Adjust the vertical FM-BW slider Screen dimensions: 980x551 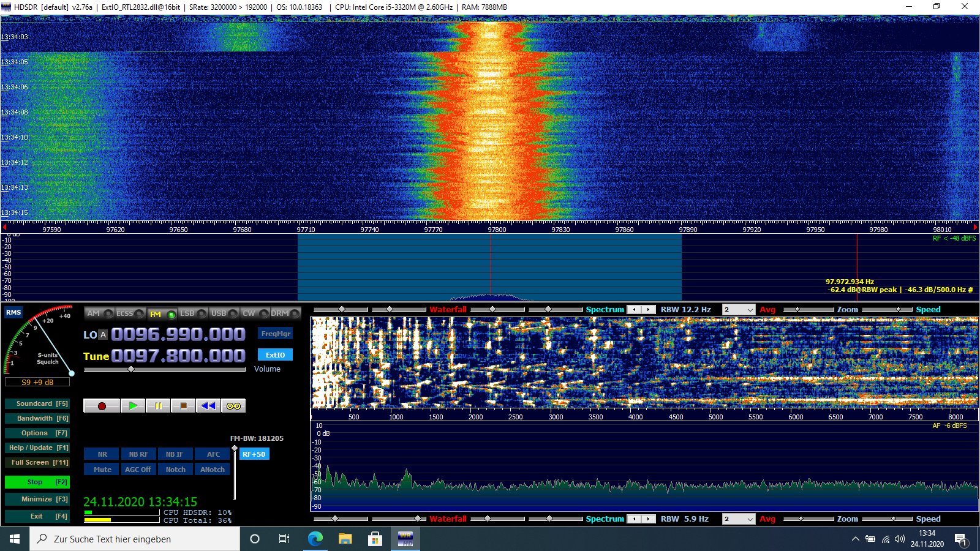click(235, 473)
